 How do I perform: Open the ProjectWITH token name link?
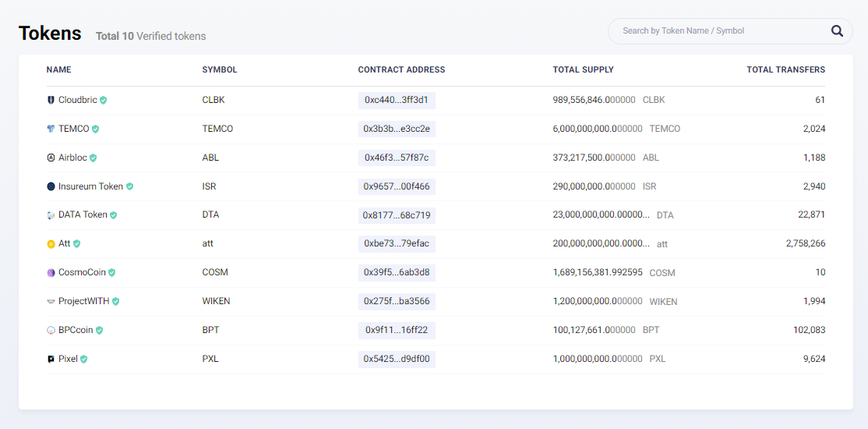pos(83,301)
